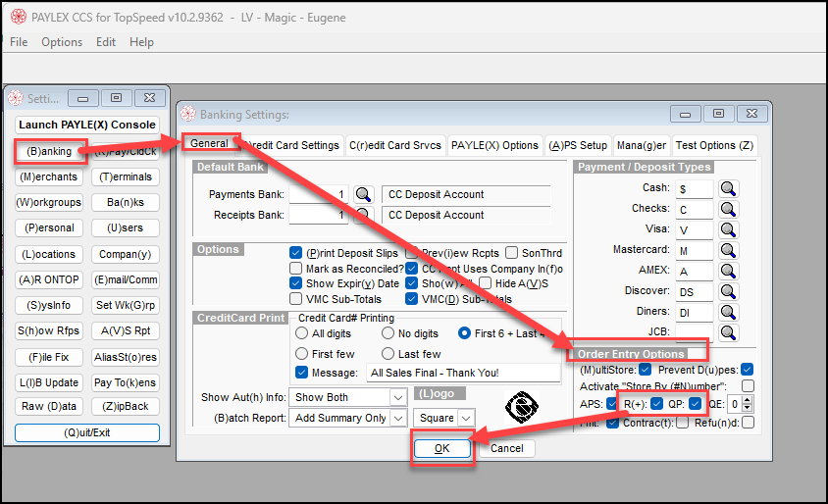The height and width of the screenshot is (504, 828).
Task: Select All digits radio button
Action: [x=301, y=333]
